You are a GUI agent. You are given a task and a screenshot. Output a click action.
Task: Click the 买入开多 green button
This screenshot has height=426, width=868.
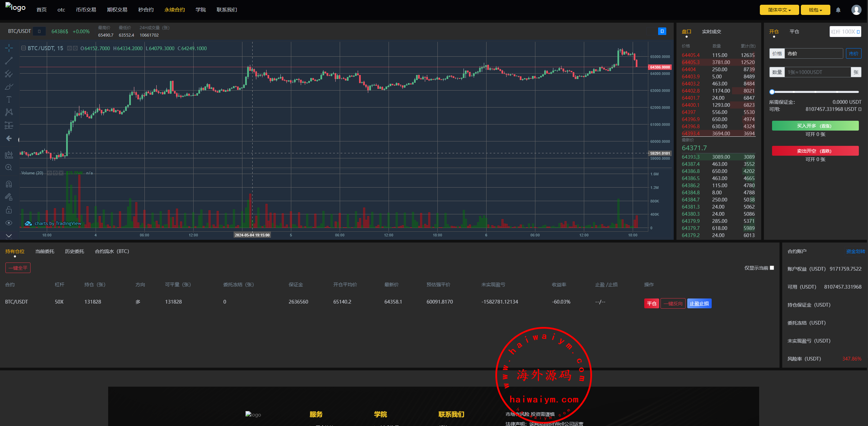tap(815, 126)
